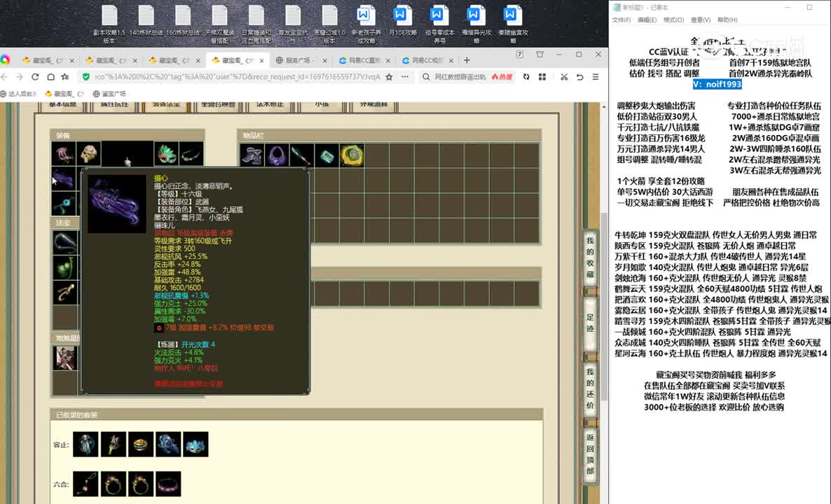Bookmark this page with the star icon

pyautogui.click(x=389, y=77)
